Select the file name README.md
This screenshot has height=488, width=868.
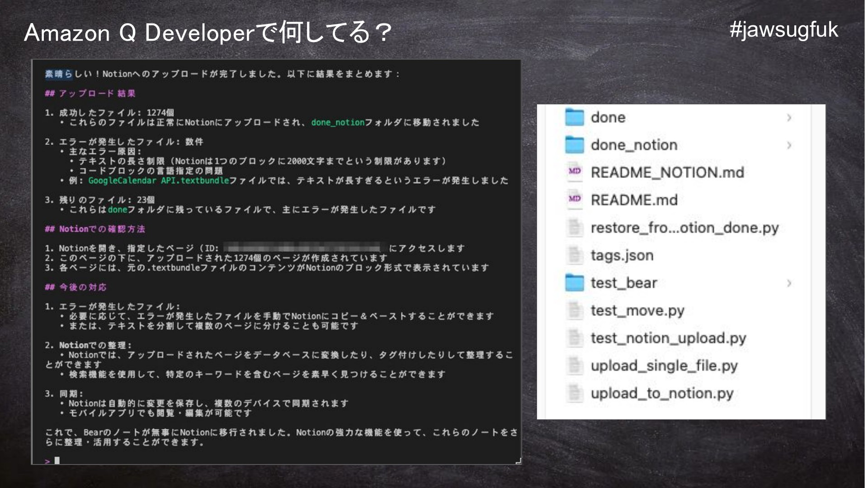[634, 200]
